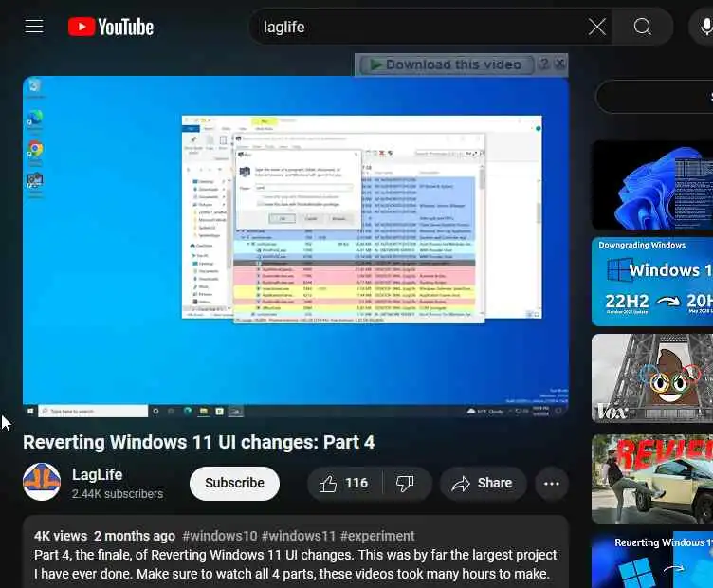Image resolution: width=713 pixels, height=588 pixels.
Task: Share this video
Action: pos(483,483)
